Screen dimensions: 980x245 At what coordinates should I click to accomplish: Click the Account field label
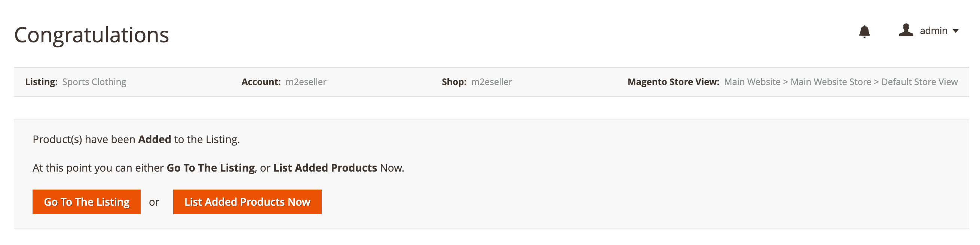coord(261,82)
